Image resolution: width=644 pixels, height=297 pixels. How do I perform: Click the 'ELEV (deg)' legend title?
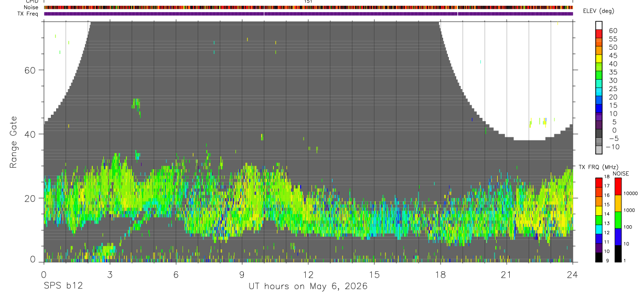click(598, 11)
